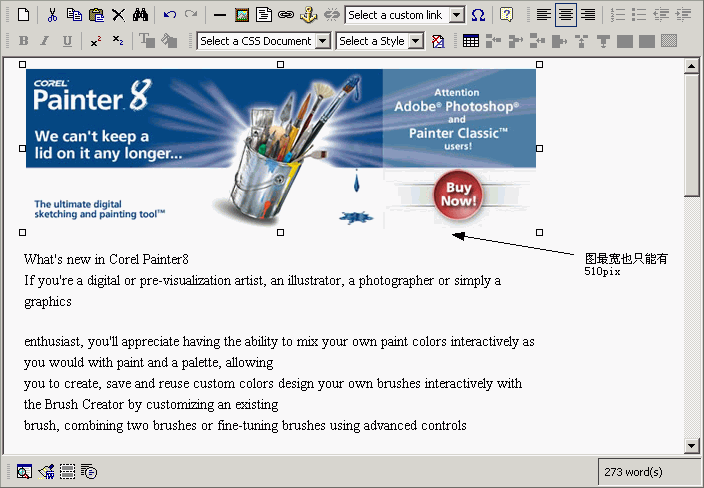Insert a hyperlink with the chain icon
704x488 pixels.
coord(286,15)
